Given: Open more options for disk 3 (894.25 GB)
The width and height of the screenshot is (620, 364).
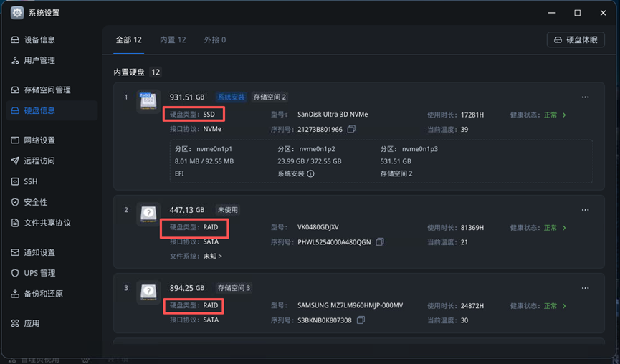Looking at the screenshot, I should pos(585,288).
